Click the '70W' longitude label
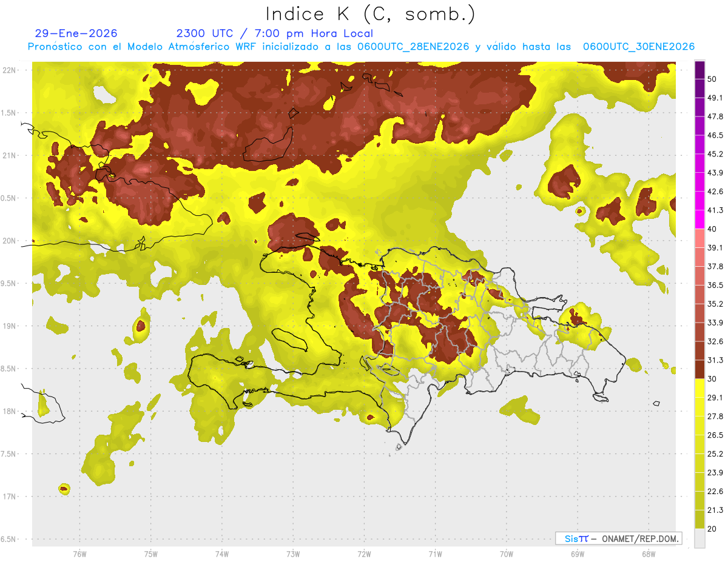The width and height of the screenshot is (728, 562). coord(507,554)
